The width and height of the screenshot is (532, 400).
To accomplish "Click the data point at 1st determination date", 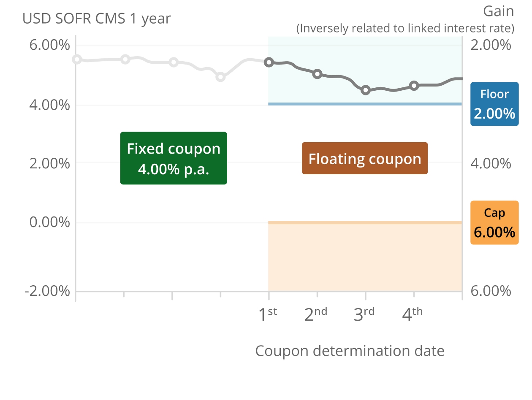I will [x=269, y=62].
